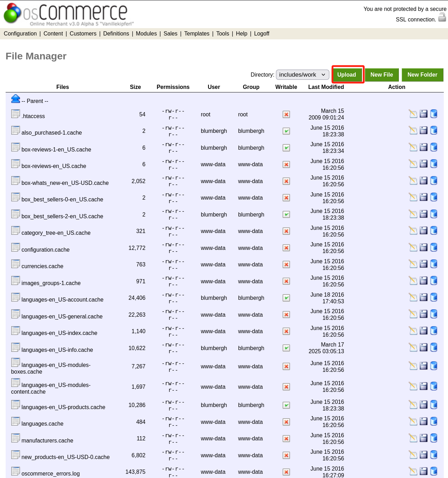Click the parent directory up-arrow icon

[15, 99]
